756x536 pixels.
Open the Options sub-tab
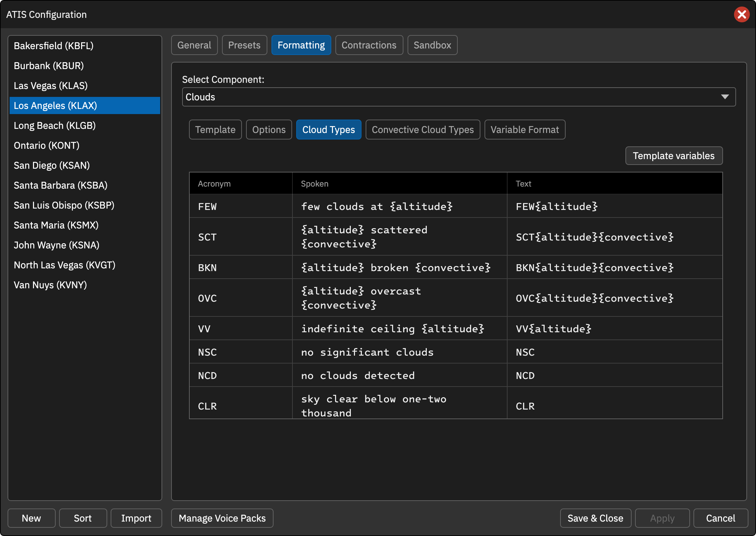pyautogui.click(x=269, y=130)
